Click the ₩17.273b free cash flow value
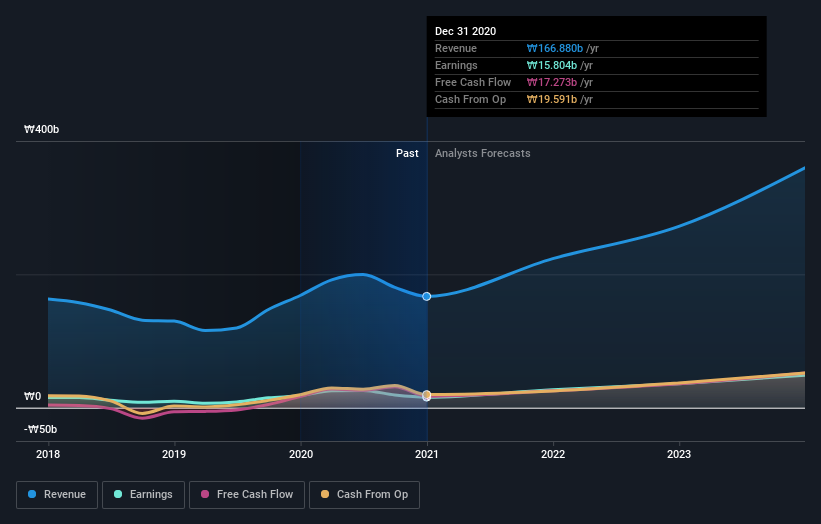 click(x=552, y=82)
